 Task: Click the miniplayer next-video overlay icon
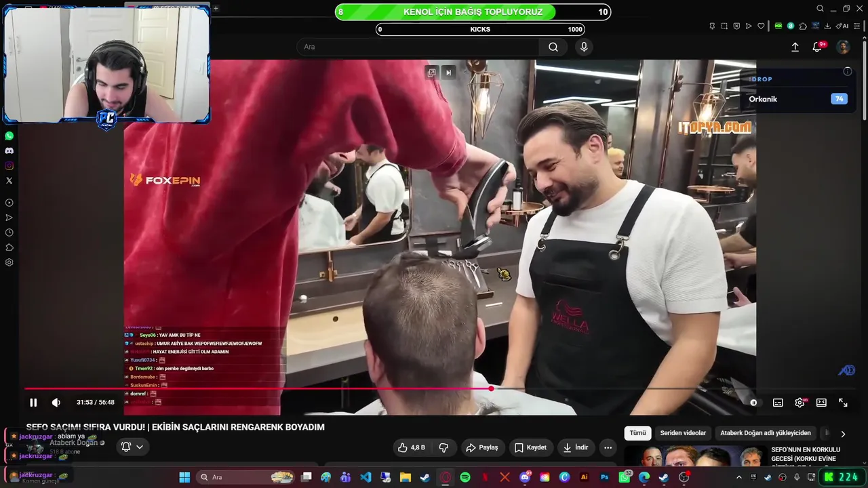(x=448, y=73)
